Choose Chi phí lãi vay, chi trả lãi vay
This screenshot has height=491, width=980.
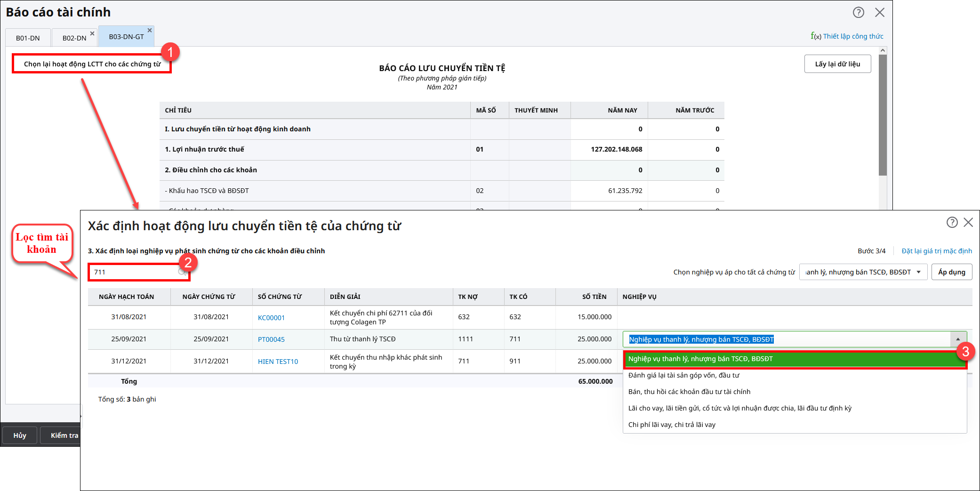(672, 425)
